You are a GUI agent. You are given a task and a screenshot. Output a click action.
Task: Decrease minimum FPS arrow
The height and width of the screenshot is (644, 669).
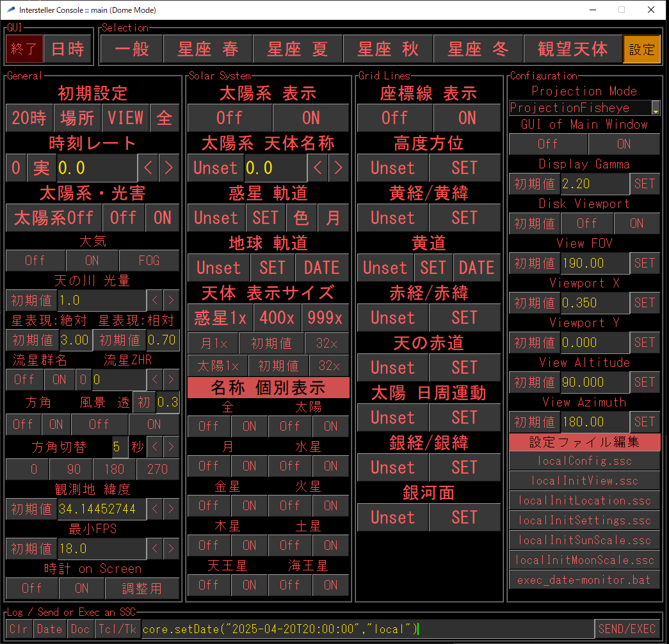click(x=154, y=549)
